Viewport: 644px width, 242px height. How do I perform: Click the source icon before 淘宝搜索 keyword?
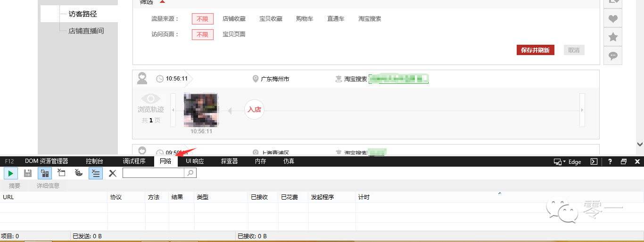click(x=338, y=79)
